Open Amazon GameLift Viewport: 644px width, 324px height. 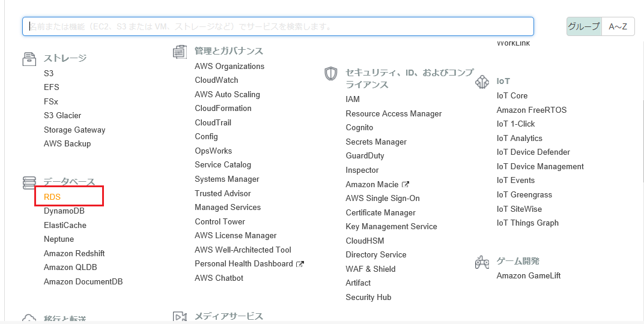click(x=528, y=275)
